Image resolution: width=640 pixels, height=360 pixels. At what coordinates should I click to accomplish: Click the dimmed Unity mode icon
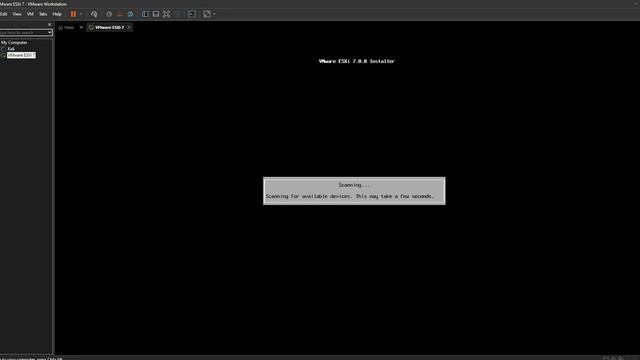pos(177,14)
